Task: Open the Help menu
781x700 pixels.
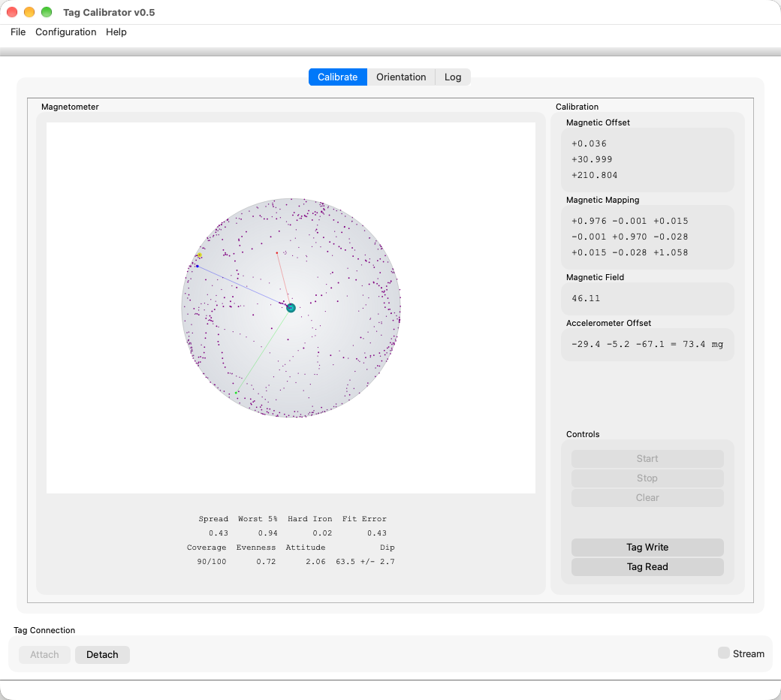Action: point(116,32)
